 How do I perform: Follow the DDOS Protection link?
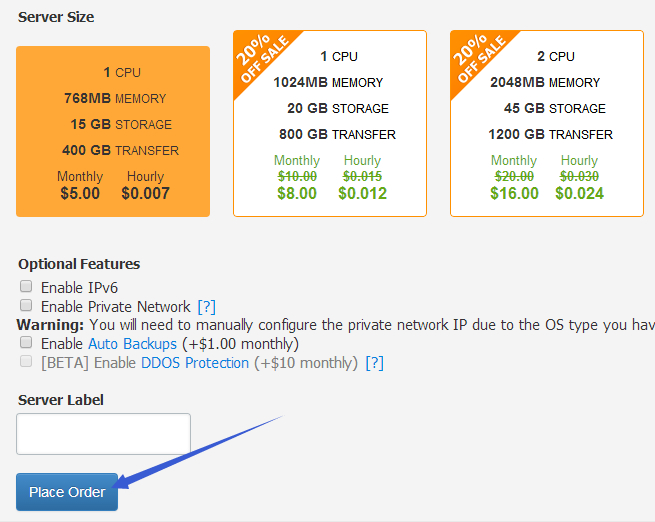(x=195, y=363)
